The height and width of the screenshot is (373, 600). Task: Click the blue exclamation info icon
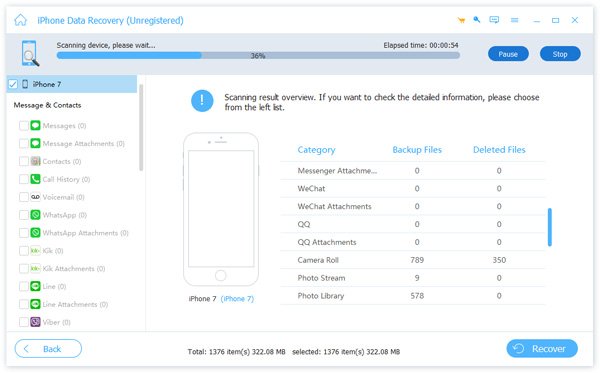click(x=202, y=101)
